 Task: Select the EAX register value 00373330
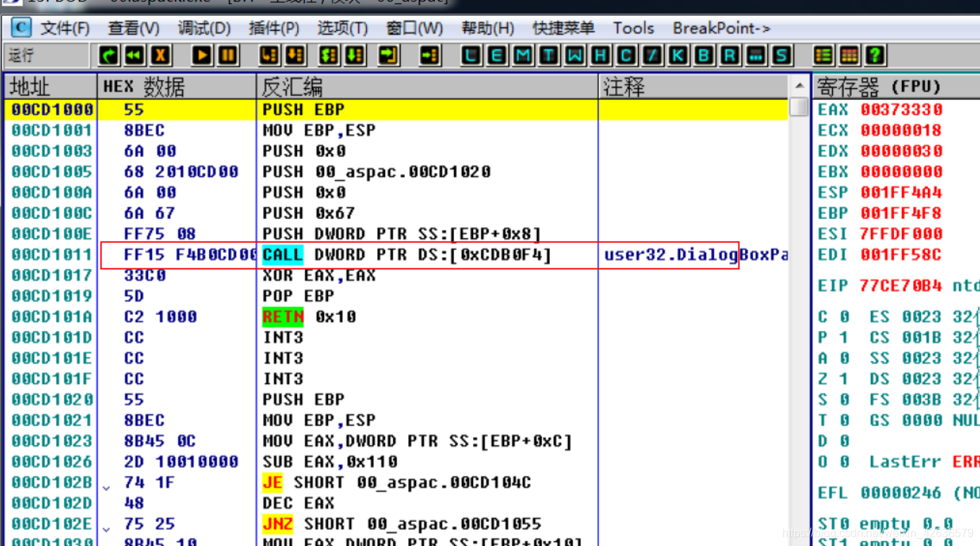pyautogui.click(x=901, y=109)
